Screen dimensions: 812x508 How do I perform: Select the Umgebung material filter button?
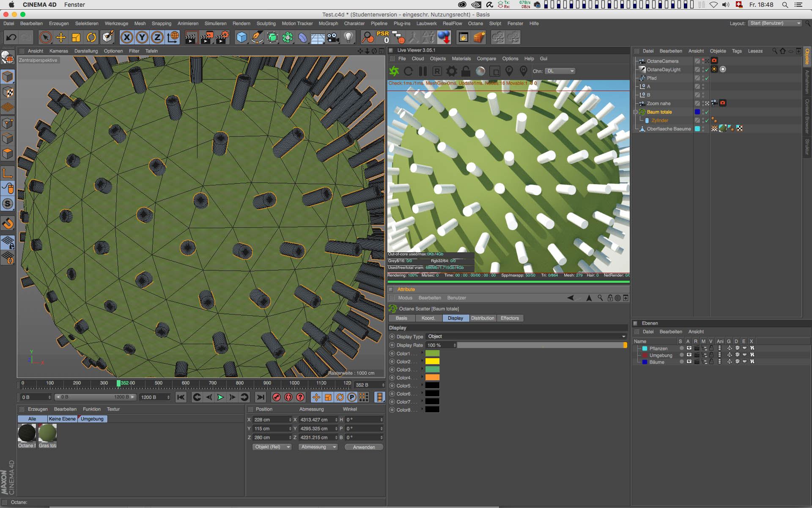pyautogui.click(x=92, y=419)
